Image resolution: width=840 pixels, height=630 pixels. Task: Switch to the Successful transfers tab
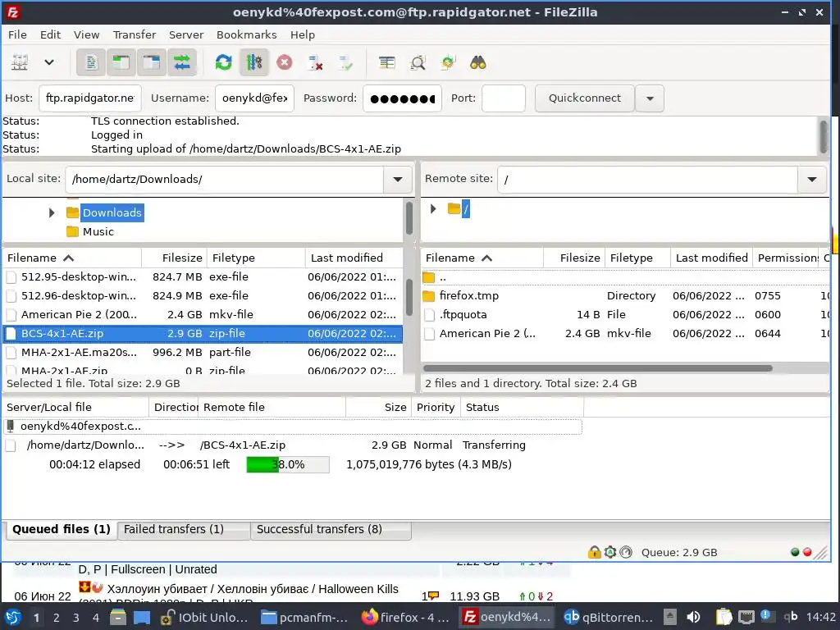(331, 529)
